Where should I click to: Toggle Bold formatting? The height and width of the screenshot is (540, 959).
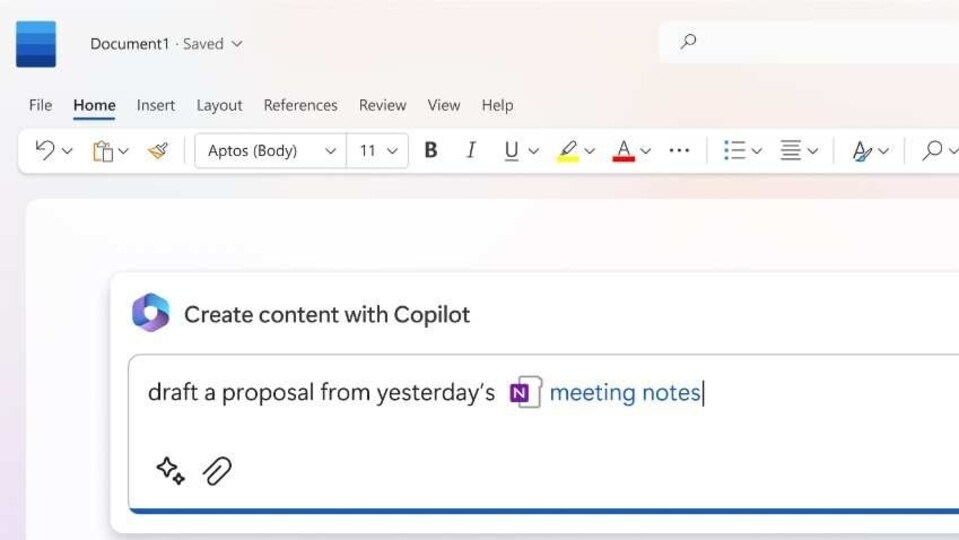pyautogui.click(x=431, y=150)
